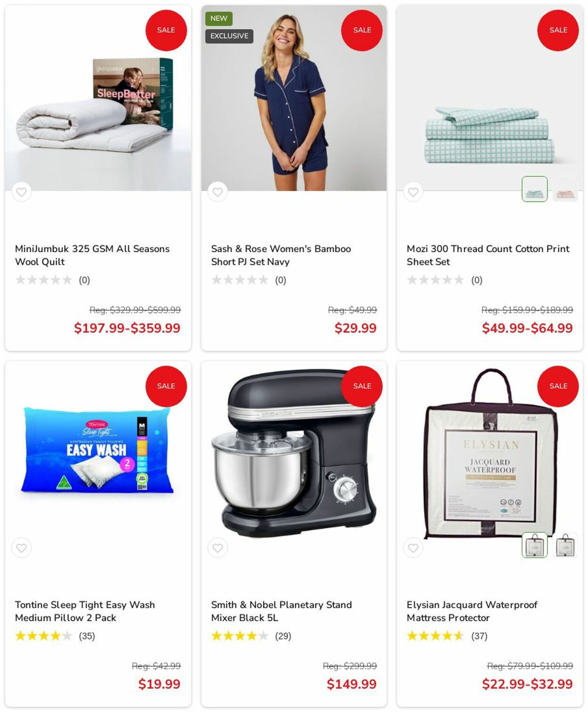This screenshot has height=712, width=588.
Task: Open Sash & Rose Bamboo PJ Set link
Action: [281, 255]
